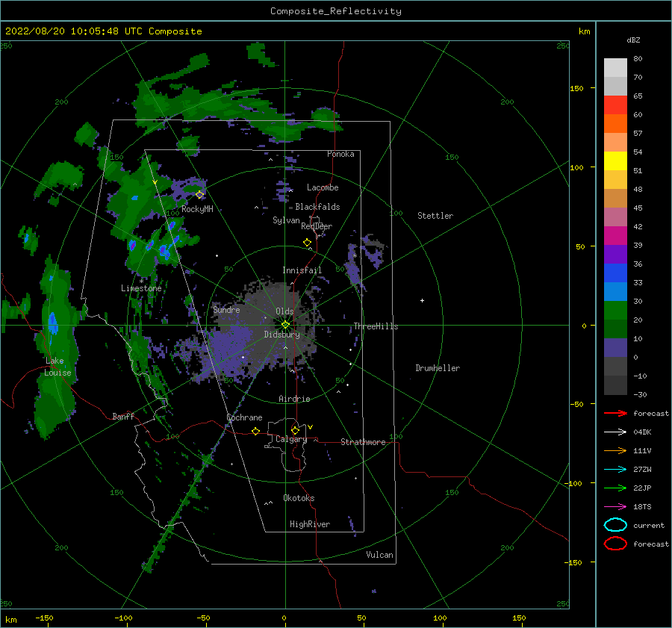The width and height of the screenshot is (672, 628).
Task: Click the word current in the legend
Action: pyautogui.click(x=649, y=526)
